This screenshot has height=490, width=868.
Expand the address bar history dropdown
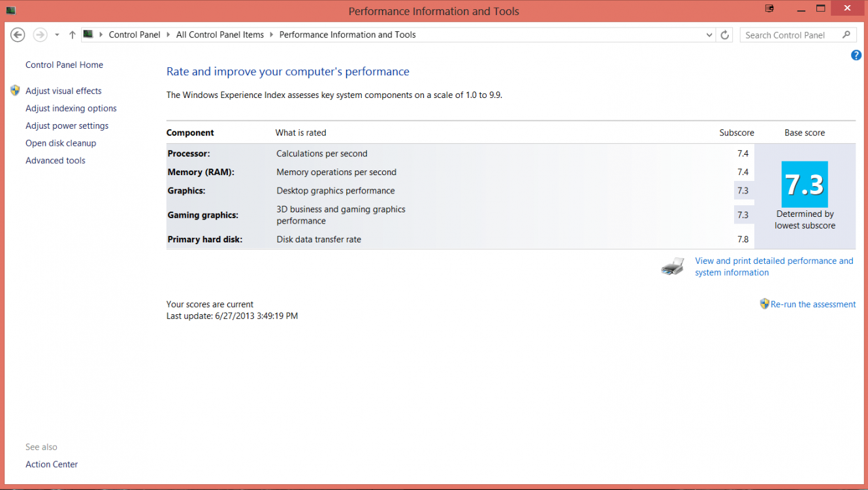pos(709,35)
